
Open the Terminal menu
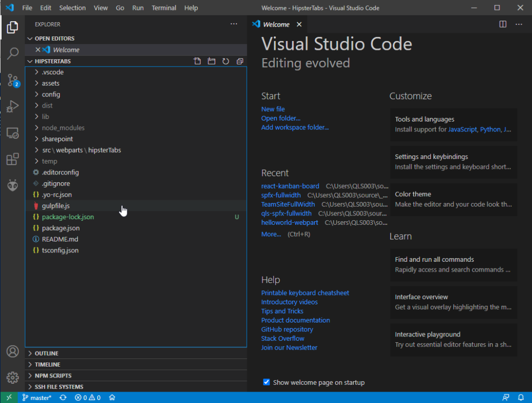point(164,8)
